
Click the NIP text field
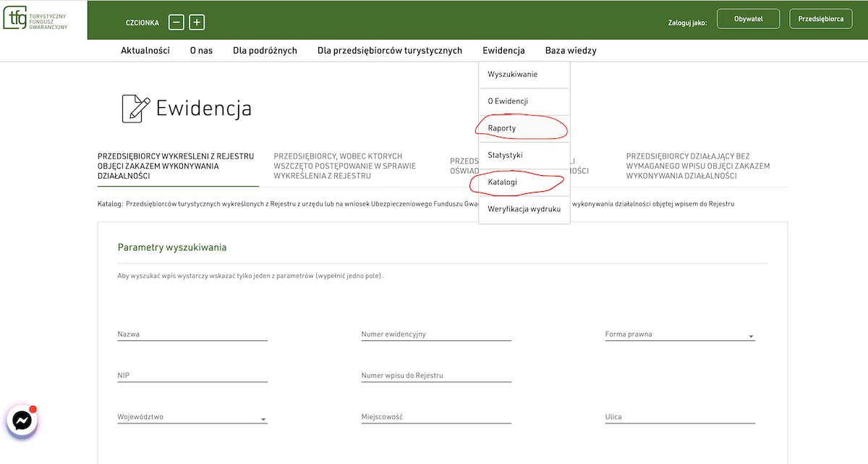192,376
